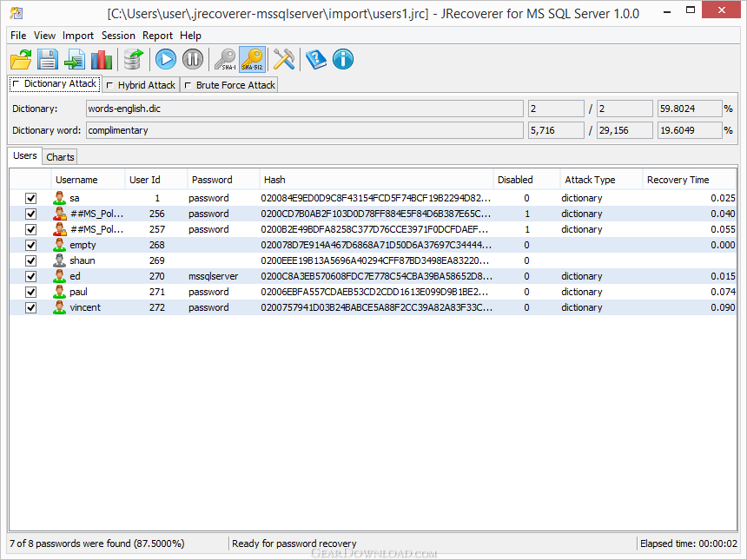Select the SHA-512 key icon

click(x=253, y=60)
